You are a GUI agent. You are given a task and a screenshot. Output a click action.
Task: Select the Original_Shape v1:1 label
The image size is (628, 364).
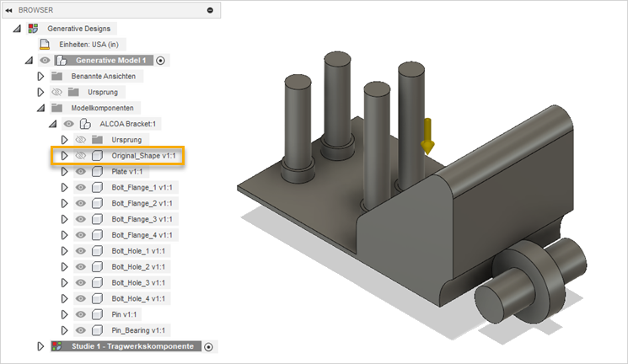tap(143, 155)
